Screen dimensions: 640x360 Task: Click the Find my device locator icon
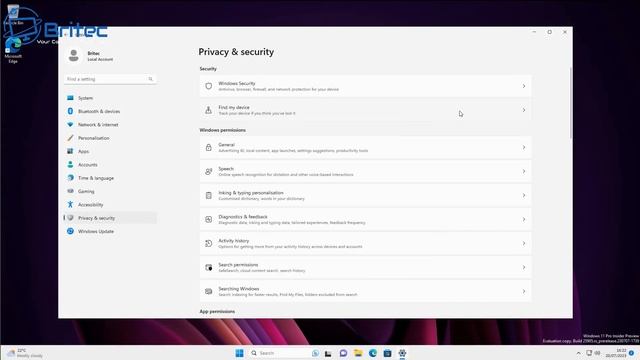209,110
